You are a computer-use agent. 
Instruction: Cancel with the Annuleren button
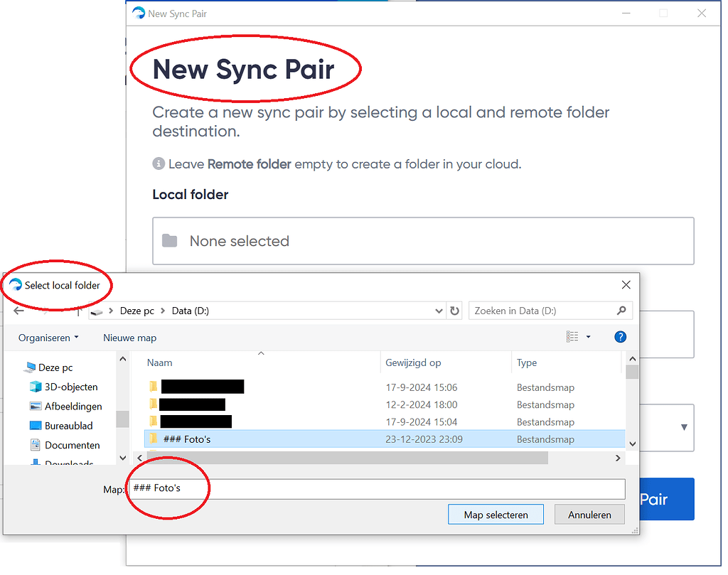point(589,515)
